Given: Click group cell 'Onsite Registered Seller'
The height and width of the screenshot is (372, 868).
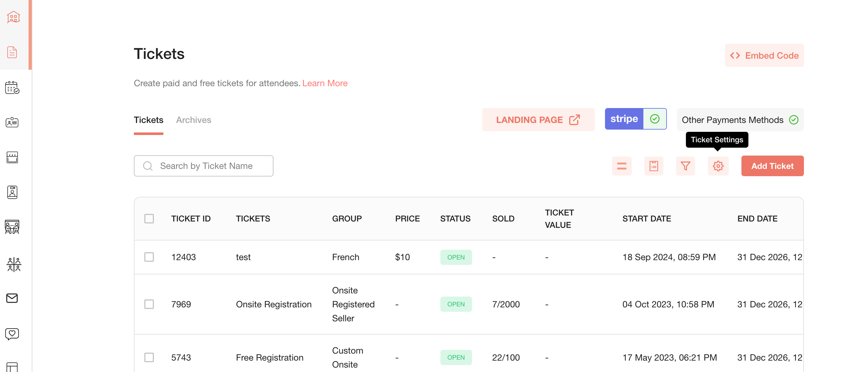Looking at the screenshot, I should (353, 304).
